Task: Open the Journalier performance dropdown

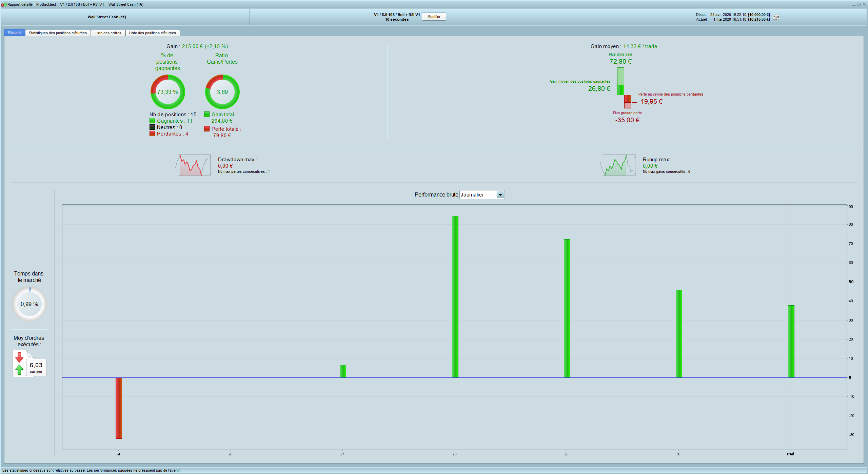Action: (x=478, y=195)
